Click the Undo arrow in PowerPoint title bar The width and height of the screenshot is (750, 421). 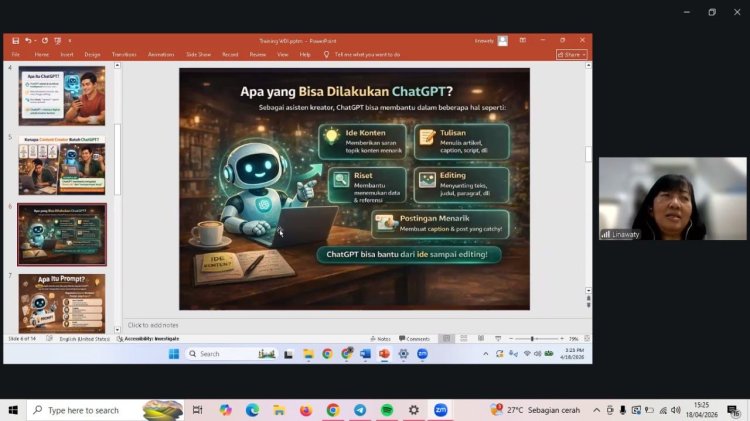click(x=28, y=41)
